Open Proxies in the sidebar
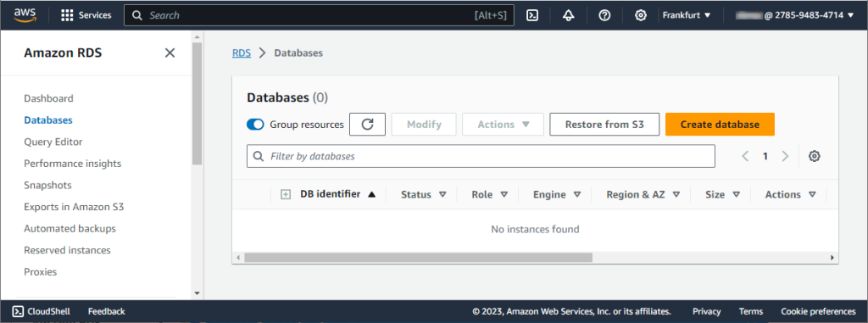 coord(41,272)
